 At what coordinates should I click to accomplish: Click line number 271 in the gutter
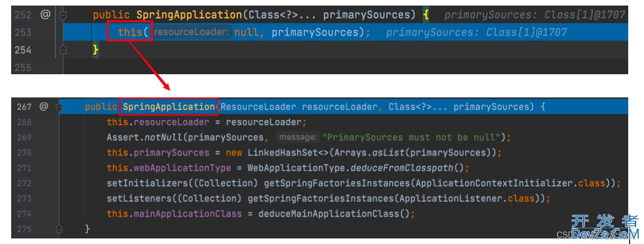point(24,168)
